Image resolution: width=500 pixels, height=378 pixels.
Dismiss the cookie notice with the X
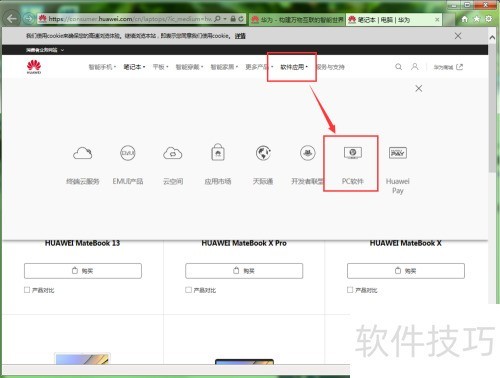458,36
